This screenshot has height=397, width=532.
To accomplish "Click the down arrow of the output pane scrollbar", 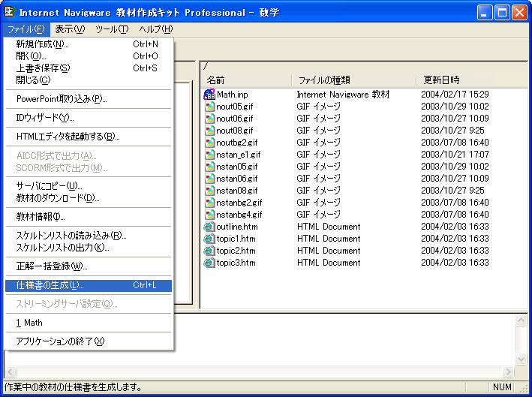I will 521,359.
